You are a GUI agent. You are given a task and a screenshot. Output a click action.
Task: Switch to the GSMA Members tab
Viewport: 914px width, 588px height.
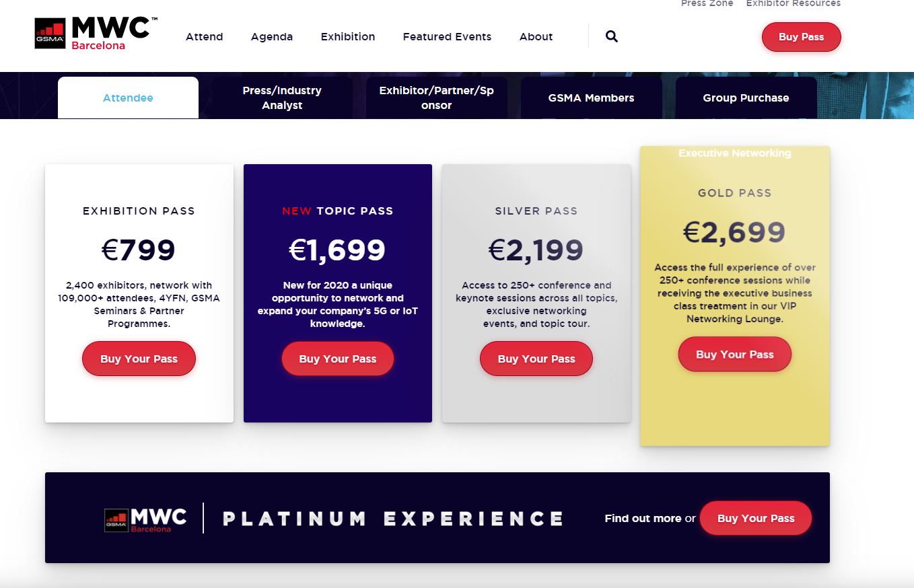click(591, 98)
